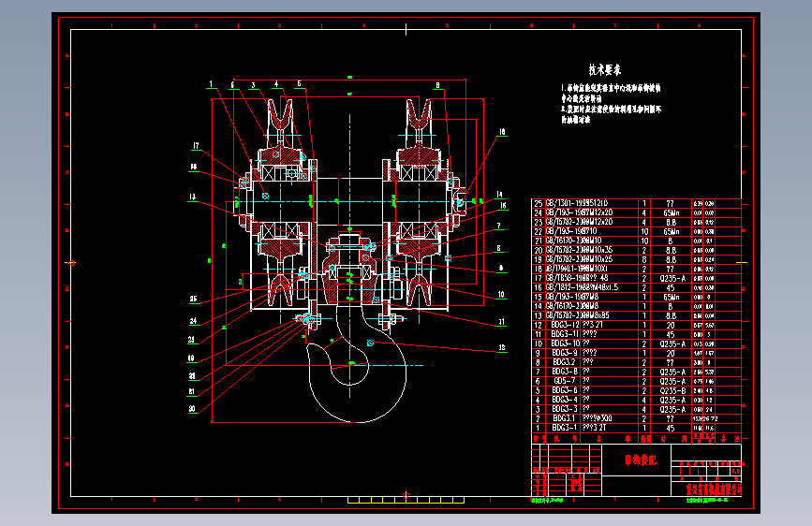This screenshot has height=526, width=812.
Task: Click the yellow scale bar at the bottom border
Action: pyautogui.click(x=406, y=500)
